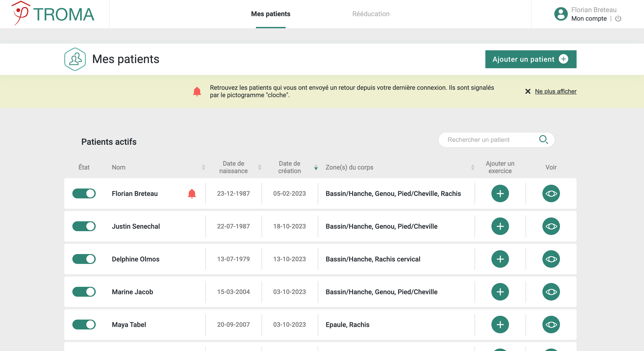Toggle Marine Jacob active state
644x351 pixels.
click(x=84, y=292)
